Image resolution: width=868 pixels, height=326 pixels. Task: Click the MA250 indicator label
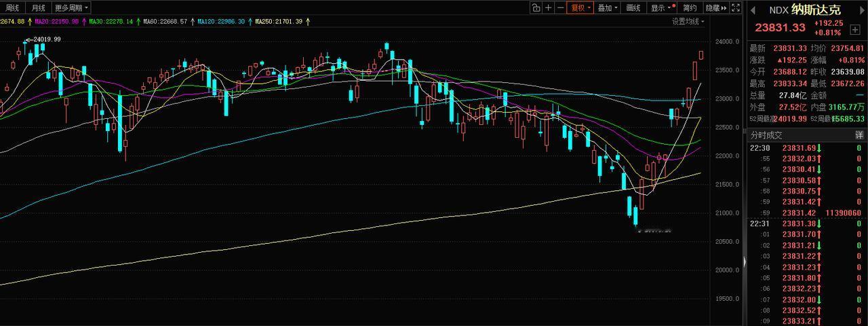278,22
